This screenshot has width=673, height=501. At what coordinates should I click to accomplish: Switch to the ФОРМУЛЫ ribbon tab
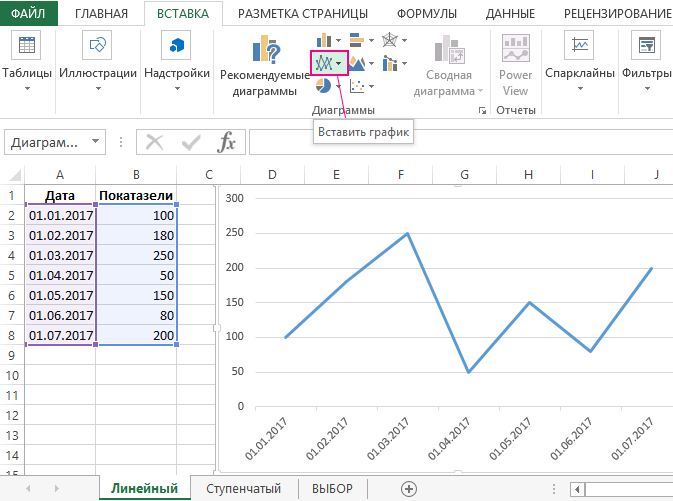pyautogui.click(x=419, y=13)
